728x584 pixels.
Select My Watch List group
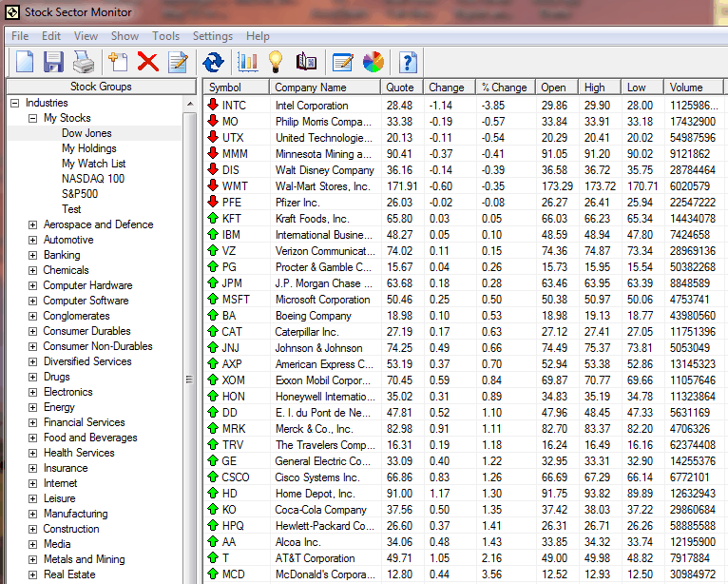point(93,164)
